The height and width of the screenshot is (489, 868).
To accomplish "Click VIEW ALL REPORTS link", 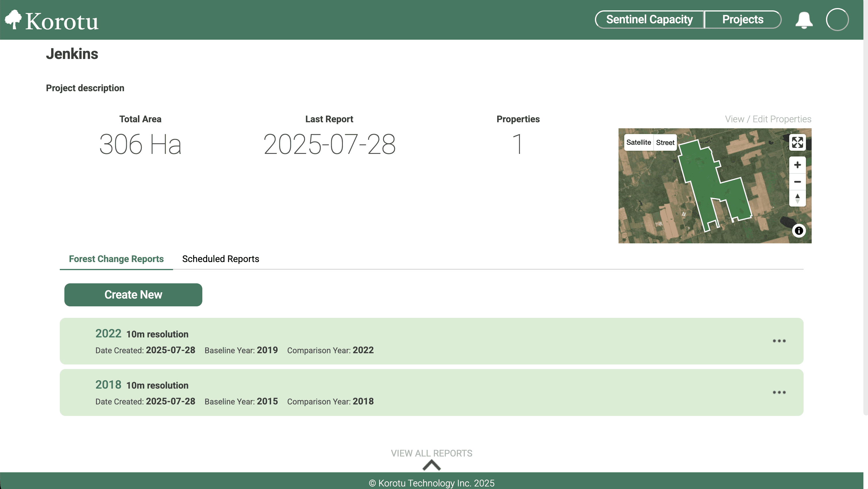I will click(x=431, y=453).
